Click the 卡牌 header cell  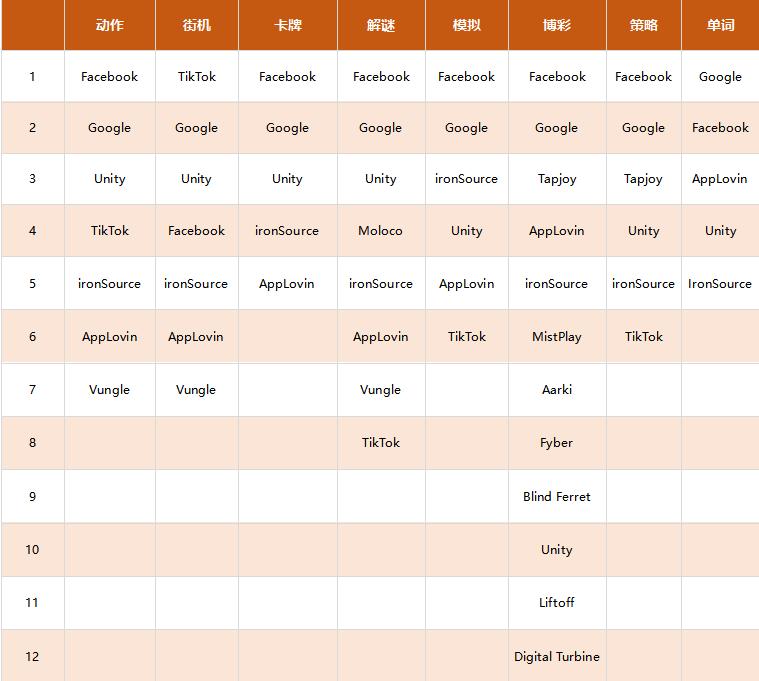(x=287, y=25)
